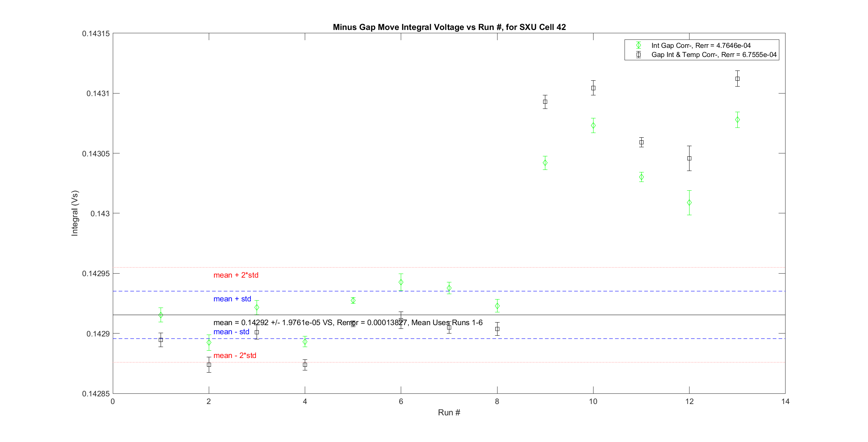This screenshot has height=442, width=868.
Task: Click black square data marker at run 13
Action: (737, 79)
